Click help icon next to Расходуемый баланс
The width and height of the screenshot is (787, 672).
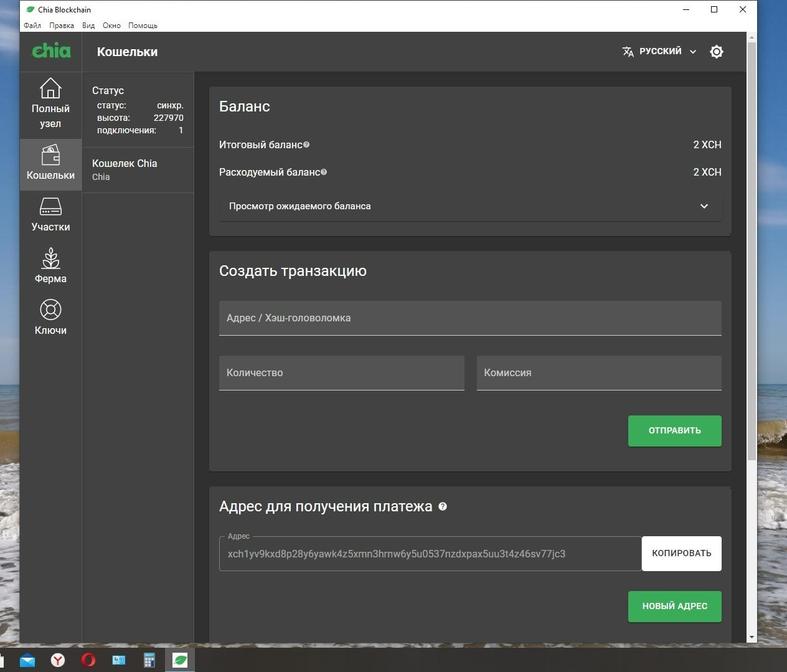[x=324, y=172]
